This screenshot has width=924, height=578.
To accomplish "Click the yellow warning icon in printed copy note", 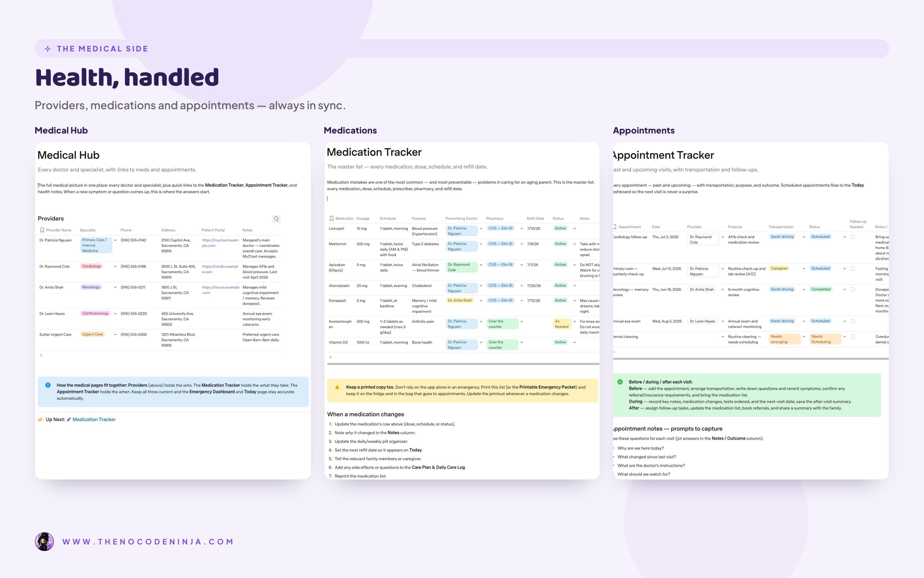I will point(337,387).
